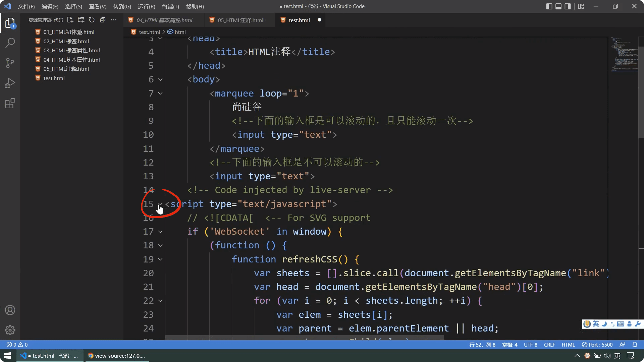The image size is (644, 362).
Task: Toggle bottom panel layout button
Action: (x=558, y=6)
